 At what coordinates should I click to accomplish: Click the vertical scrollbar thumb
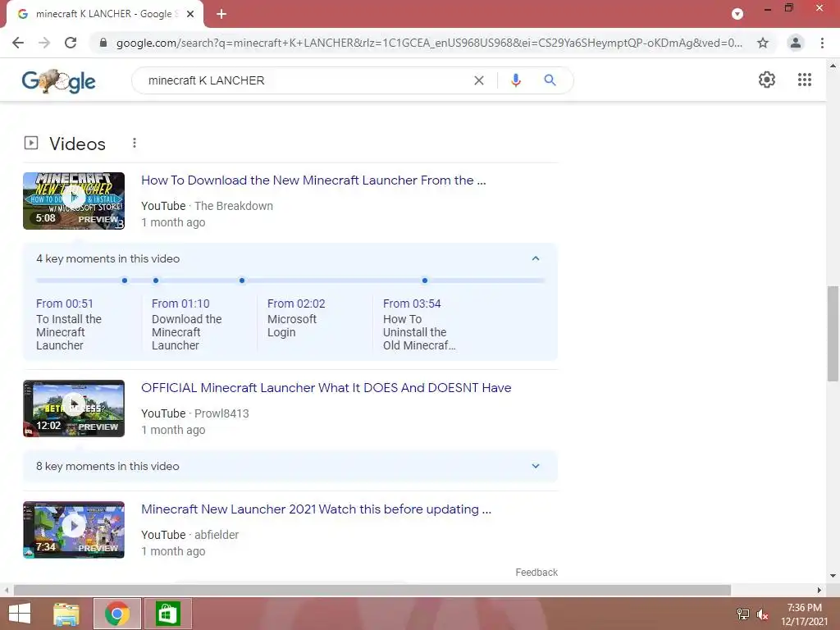(833, 333)
